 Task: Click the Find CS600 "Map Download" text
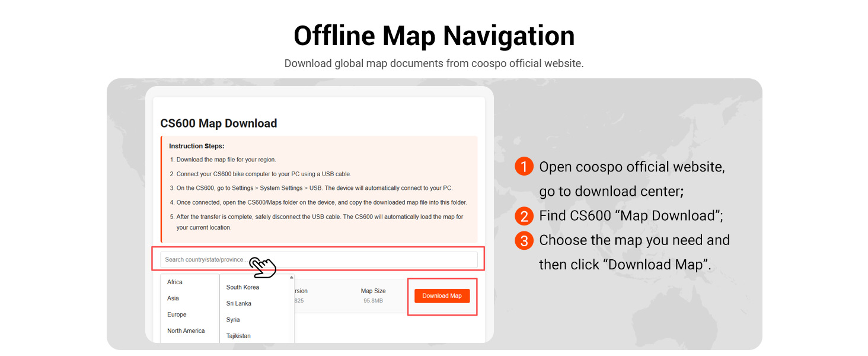[631, 216]
